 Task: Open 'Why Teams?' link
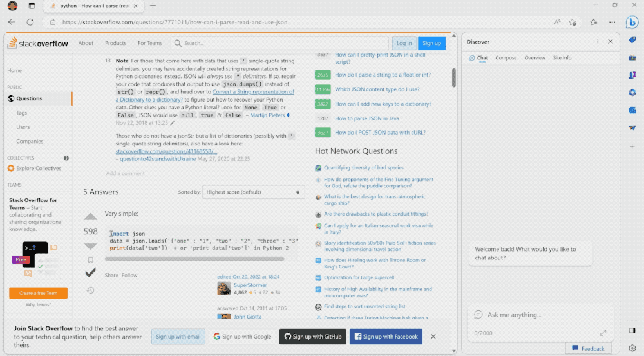[38, 304]
